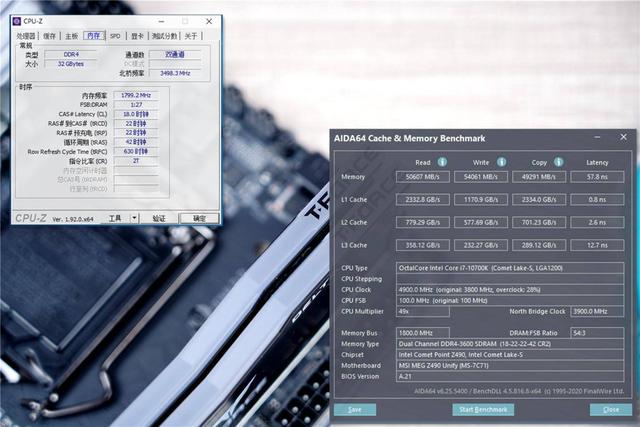Click the 确定 button in CPU-Z
Image resolution: width=640 pixels, height=427 pixels.
(199, 218)
